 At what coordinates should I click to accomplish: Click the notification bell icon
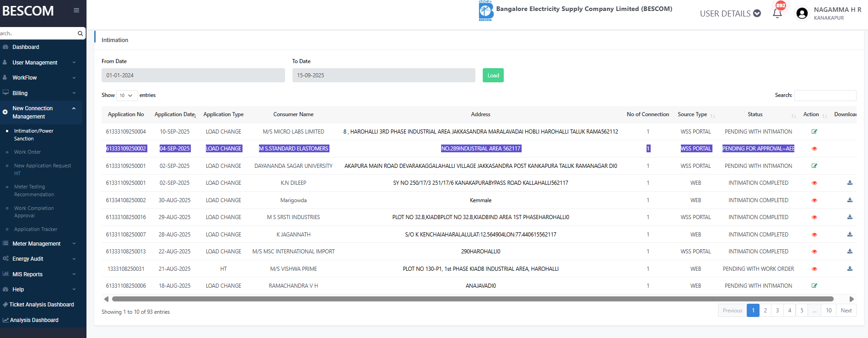point(777,13)
